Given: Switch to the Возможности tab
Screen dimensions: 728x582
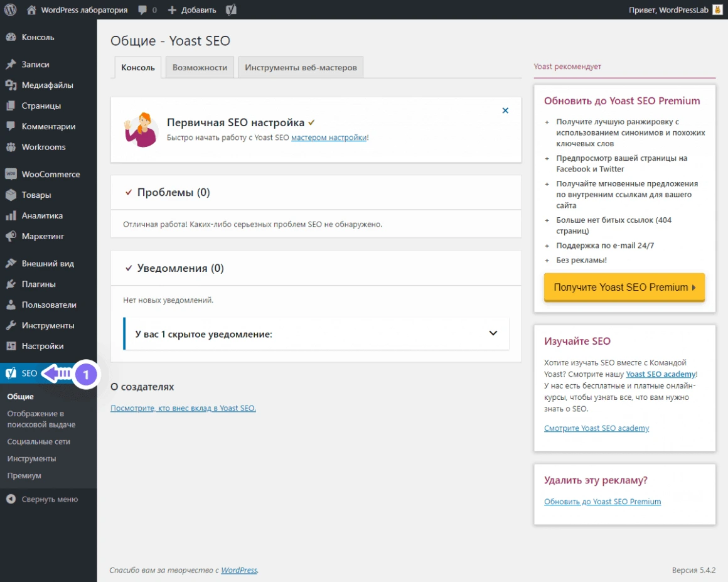Looking at the screenshot, I should point(200,67).
